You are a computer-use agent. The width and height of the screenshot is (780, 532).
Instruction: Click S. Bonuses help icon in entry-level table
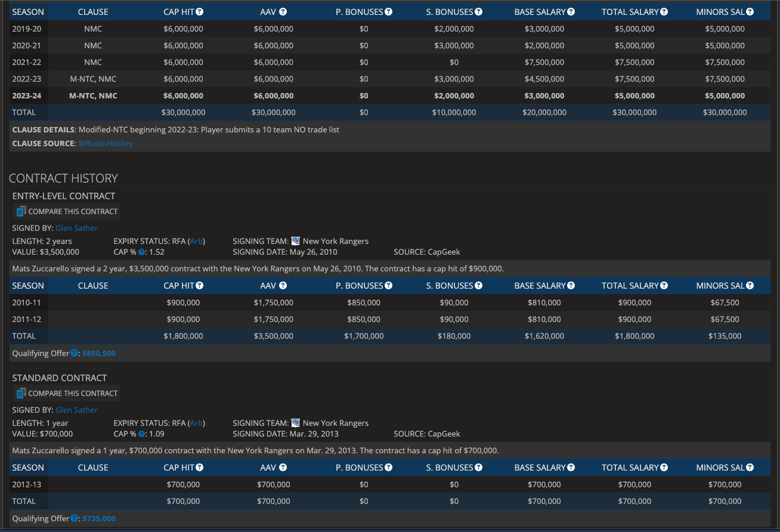[x=478, y=286]
